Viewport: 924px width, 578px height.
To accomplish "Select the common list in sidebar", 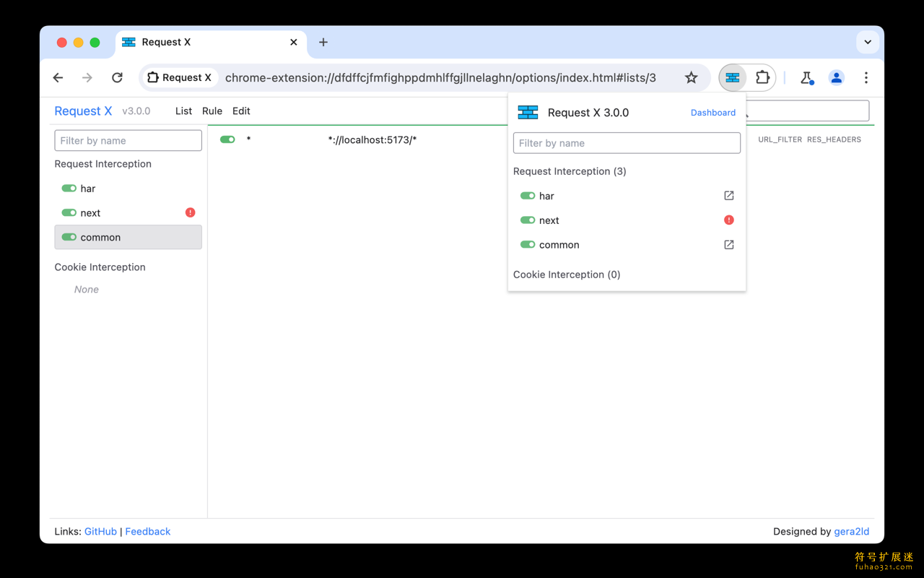I will click(128, 237).
